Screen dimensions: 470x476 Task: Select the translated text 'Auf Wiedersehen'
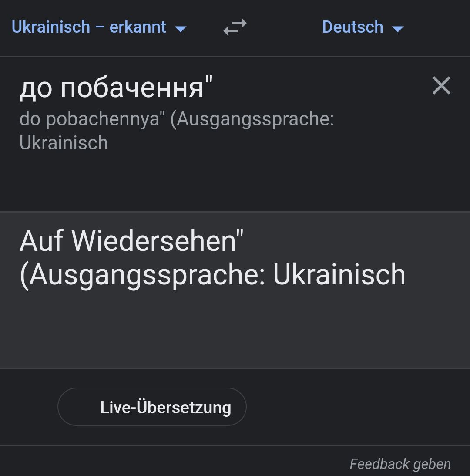131,241
